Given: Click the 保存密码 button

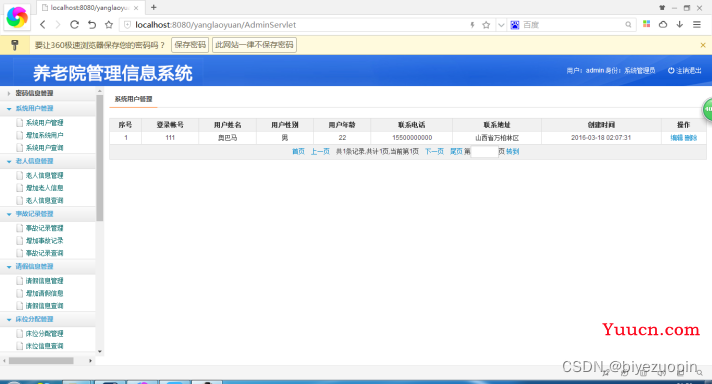Looking at the screenshot, I should [190, 45].
